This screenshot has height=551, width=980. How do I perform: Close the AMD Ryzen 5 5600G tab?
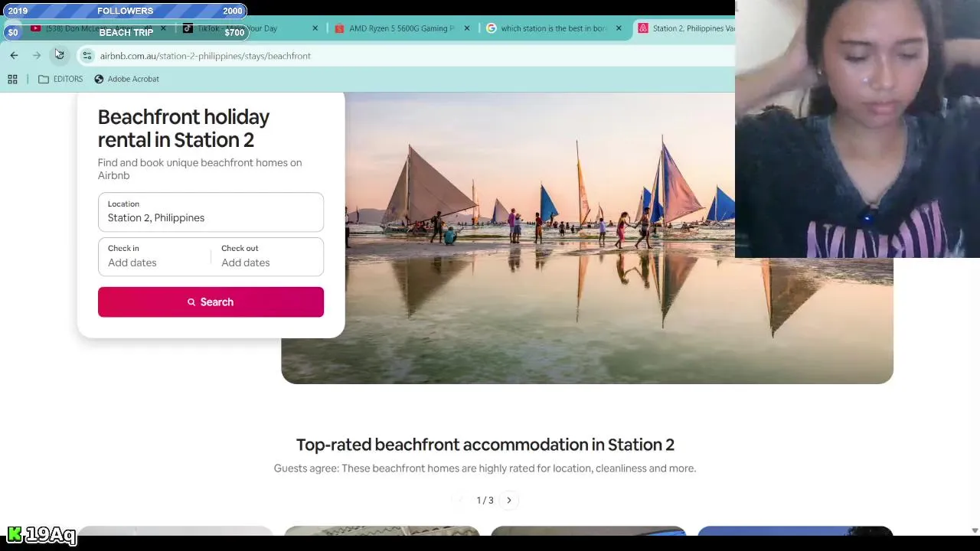[466, 28]
